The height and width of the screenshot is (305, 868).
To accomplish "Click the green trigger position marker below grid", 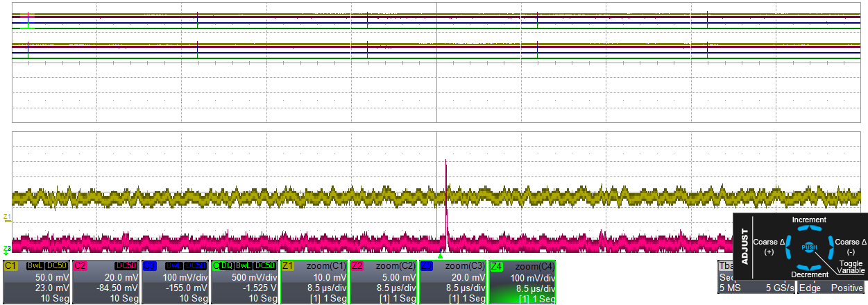I will 440,256.
